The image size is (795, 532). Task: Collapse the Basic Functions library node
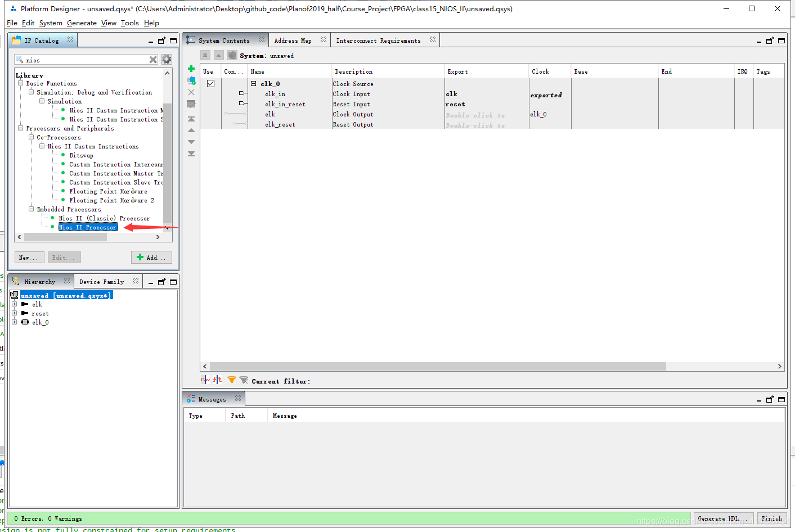(21, 83)
